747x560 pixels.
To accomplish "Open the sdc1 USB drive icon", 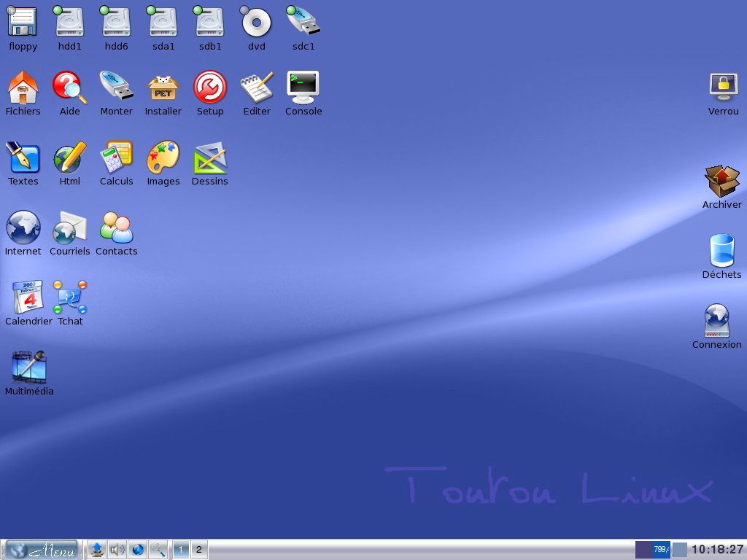I will [303, 21].
